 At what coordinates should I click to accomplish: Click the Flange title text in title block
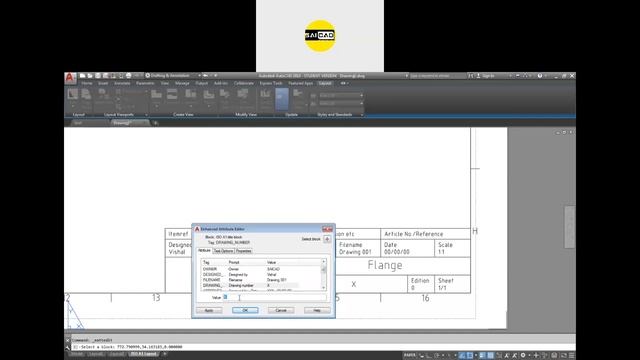click(x=385, y=265)
